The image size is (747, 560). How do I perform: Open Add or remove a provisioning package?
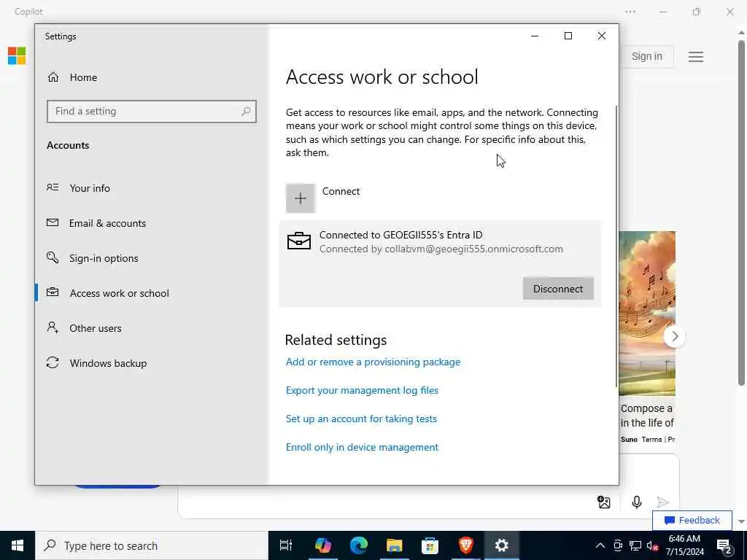[373, 362]
